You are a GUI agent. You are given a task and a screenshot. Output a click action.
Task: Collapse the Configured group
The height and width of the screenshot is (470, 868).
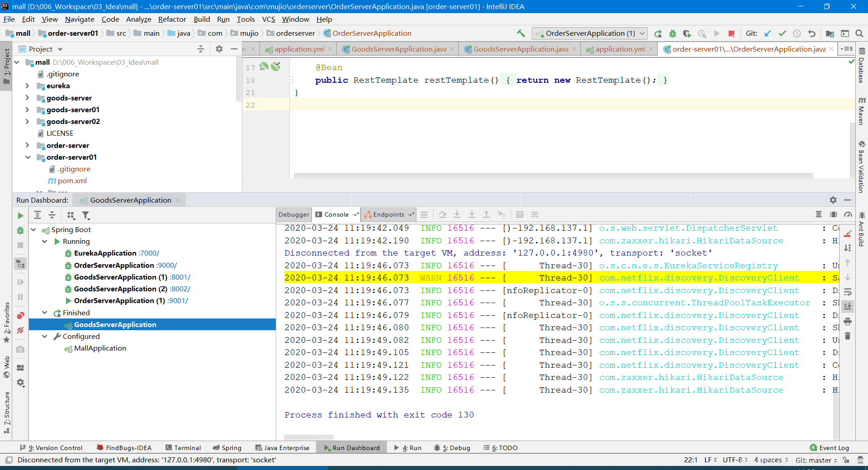point(45,336)
